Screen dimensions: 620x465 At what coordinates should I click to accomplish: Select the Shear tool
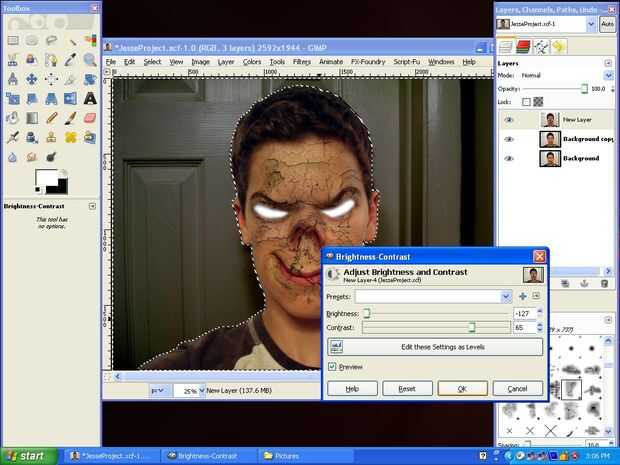tap(32, 98)
